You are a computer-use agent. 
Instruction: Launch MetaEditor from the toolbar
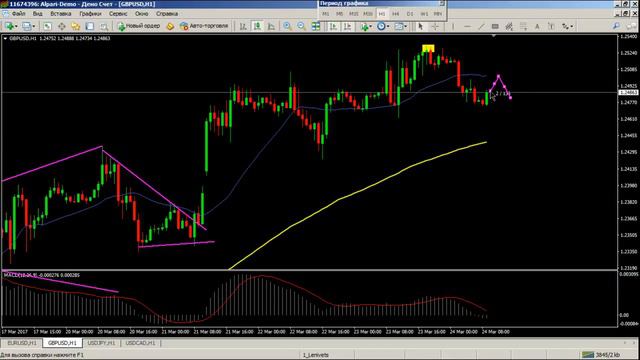(170, 26)
